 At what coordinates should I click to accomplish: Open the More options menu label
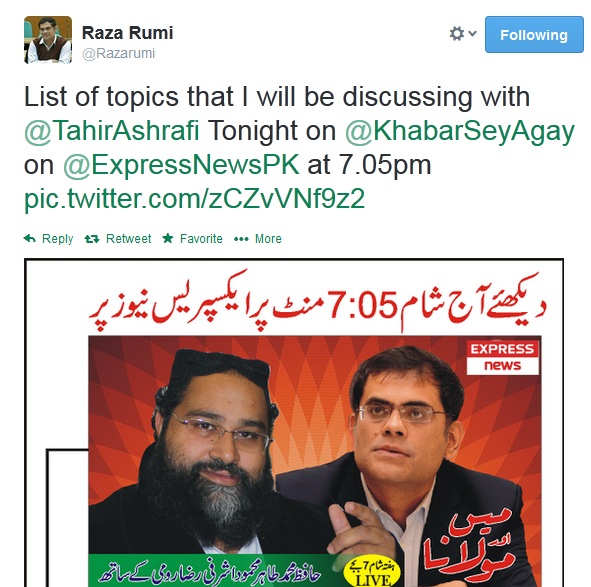pos(268,239)
